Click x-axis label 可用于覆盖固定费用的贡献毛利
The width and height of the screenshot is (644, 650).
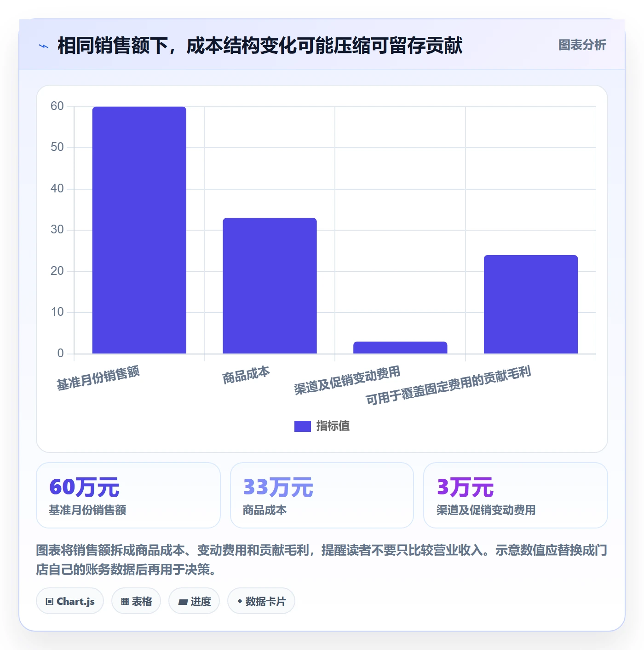click(448, 385)
